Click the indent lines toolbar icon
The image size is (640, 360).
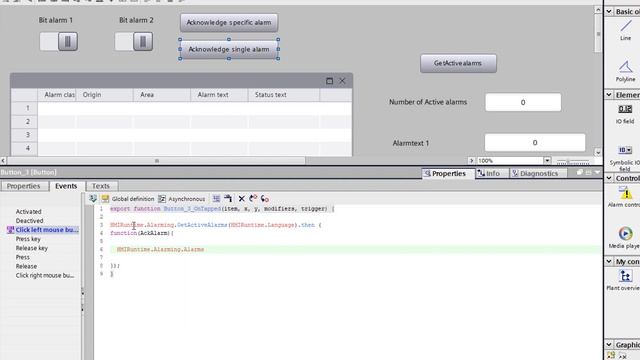tap(216, 199)
